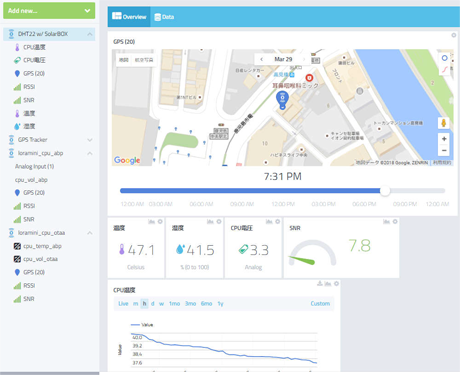Collapse the loramini_cpu_abp device

tap(90, 153)
